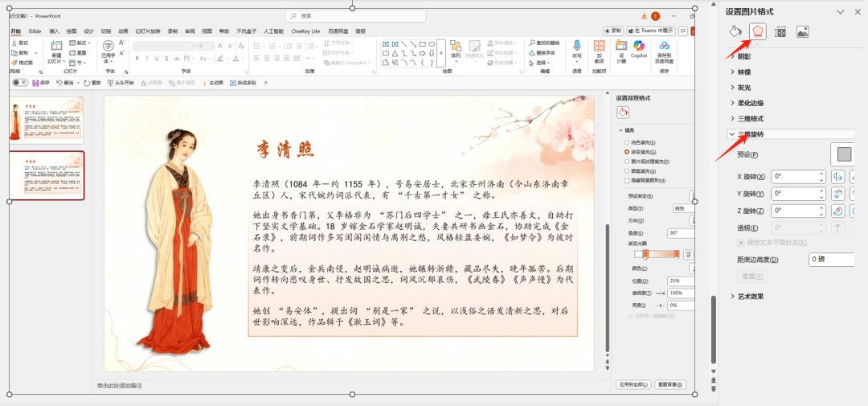Select the gradient fill radio button
The height and width of the screenshot is (406, 868).
click(x=627, y=151)
